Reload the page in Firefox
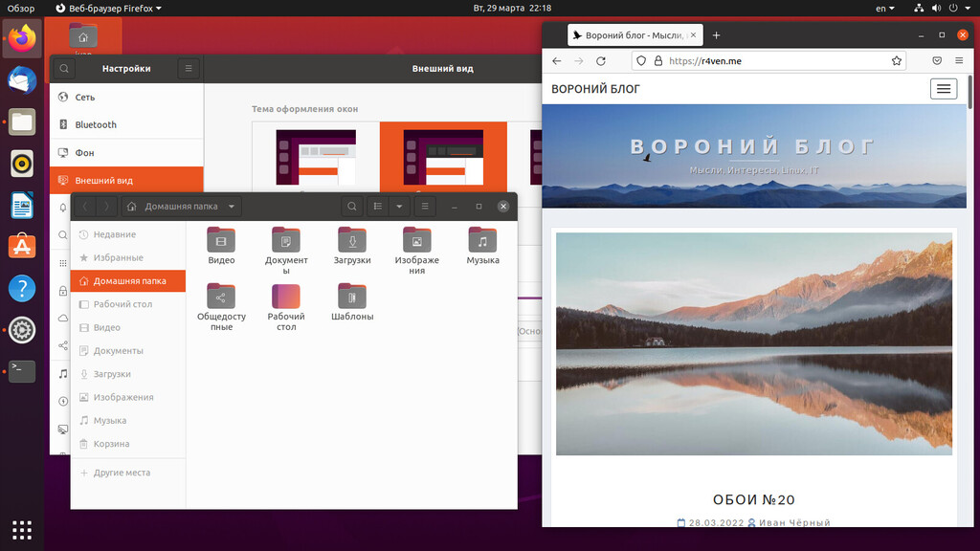The height and width of the screenshot is (551, 980). [x=601, y=61]
